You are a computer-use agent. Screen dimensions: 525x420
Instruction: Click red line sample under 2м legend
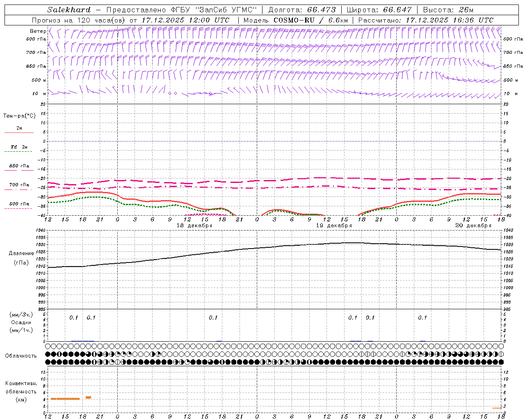[19, 133]
